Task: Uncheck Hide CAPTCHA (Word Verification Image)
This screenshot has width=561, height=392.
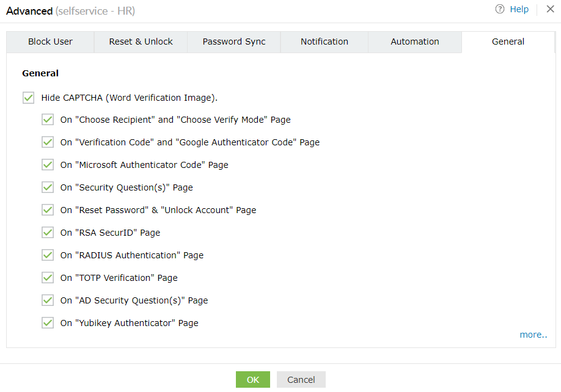Action: [28, 98]
